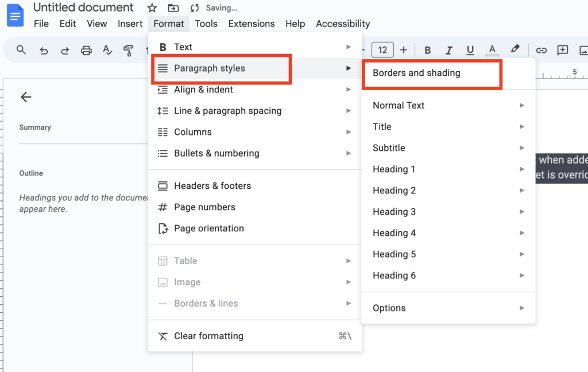Open the document search tool
Viewport: 588px width, 372px height.
coord(21,50)
